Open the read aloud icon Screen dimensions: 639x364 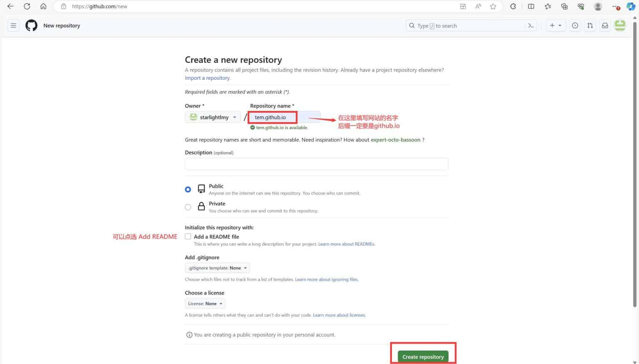click(478, 6)
